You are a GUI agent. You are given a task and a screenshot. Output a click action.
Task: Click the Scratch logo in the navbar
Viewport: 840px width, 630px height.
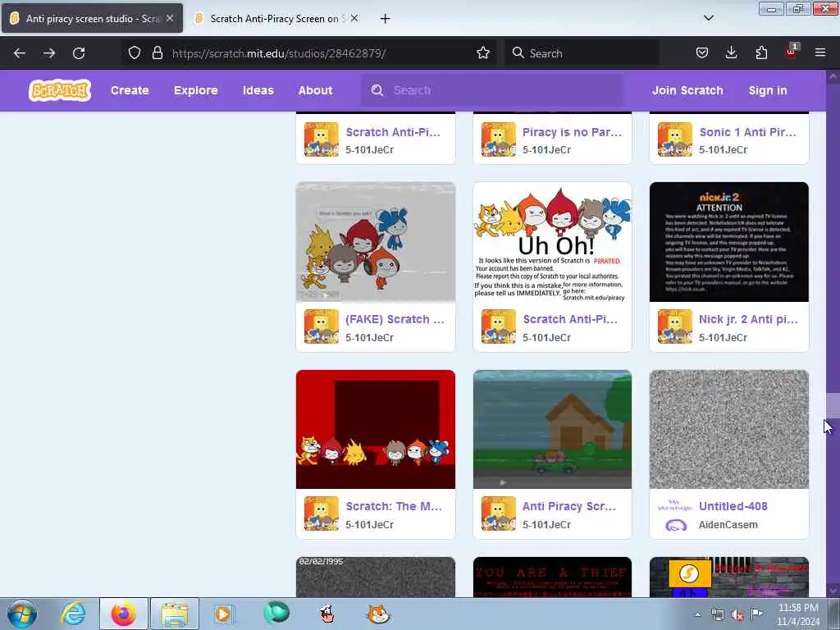59,90
